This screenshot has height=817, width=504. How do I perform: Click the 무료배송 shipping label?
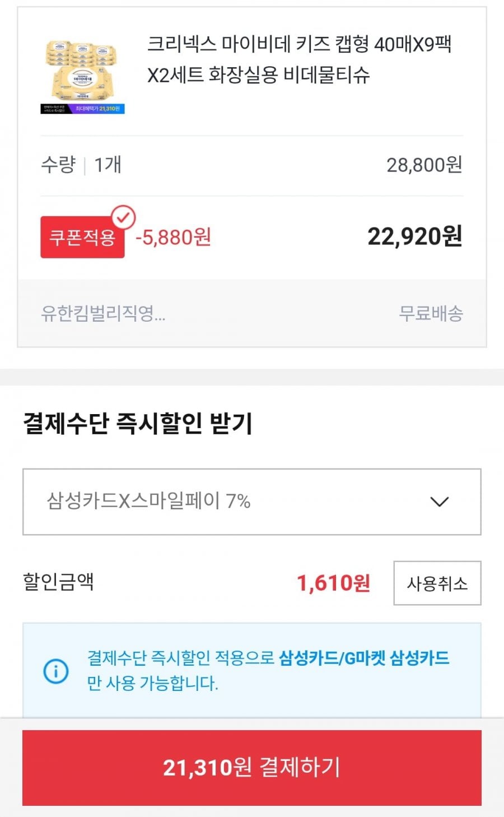point(431,313)
